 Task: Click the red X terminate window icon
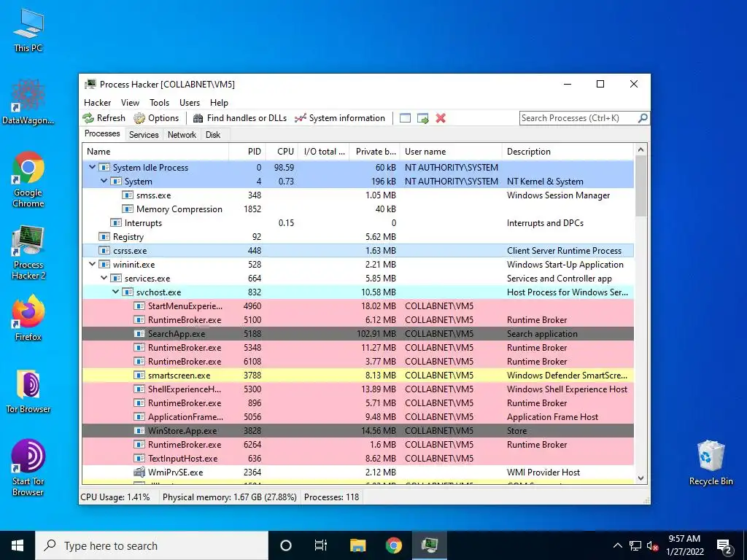(x=441, y=118)
